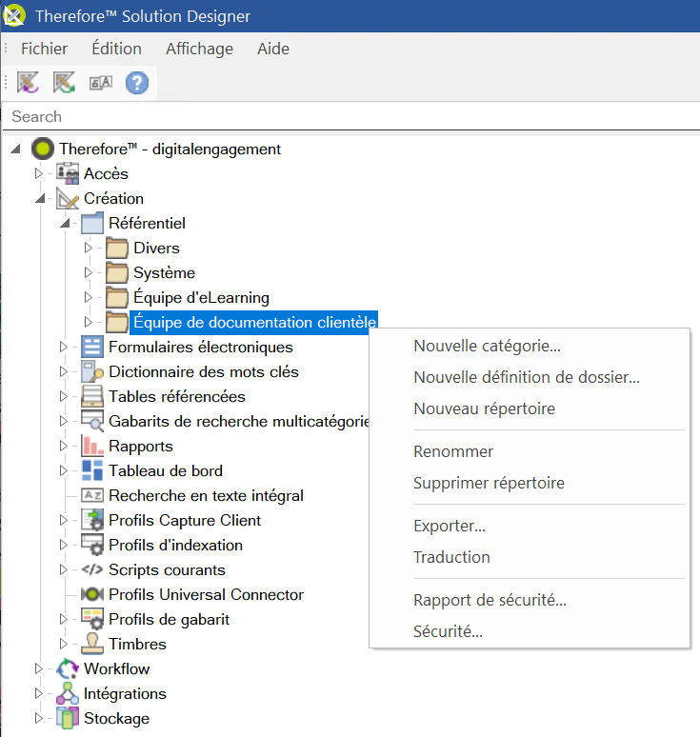Click the Stockage storage icon
The image size is (700, 737).
68,718
